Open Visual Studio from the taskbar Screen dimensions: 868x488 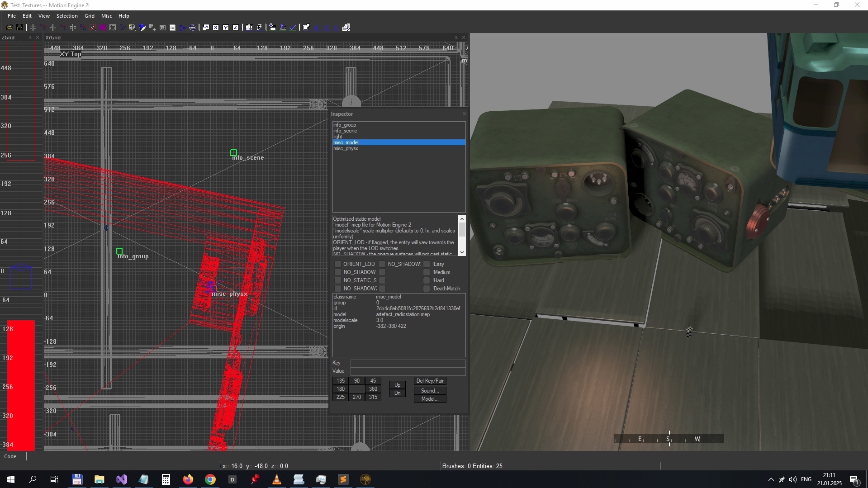[x=122, y=479]
